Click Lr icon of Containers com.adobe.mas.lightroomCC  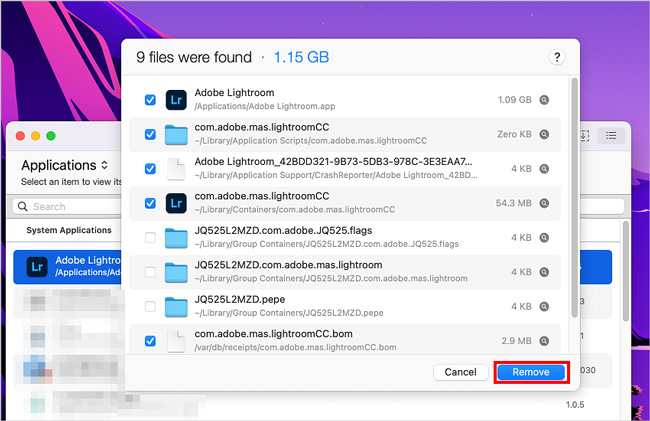point(176,203)
